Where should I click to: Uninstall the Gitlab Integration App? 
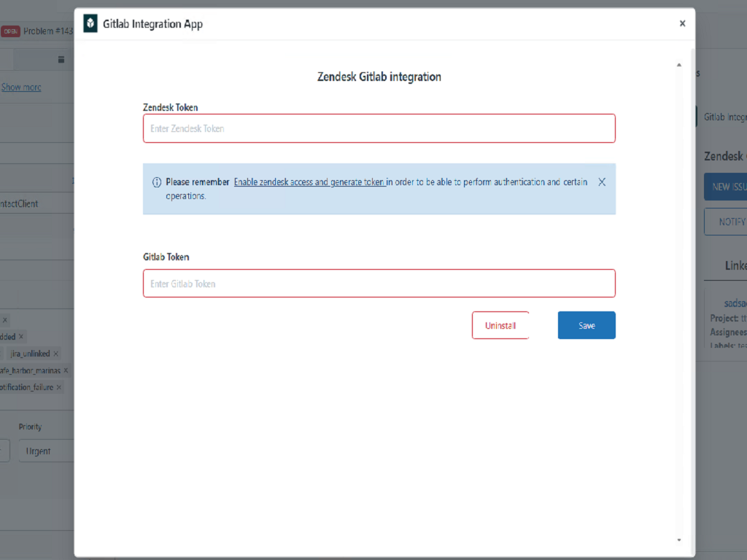pos(500,325)
